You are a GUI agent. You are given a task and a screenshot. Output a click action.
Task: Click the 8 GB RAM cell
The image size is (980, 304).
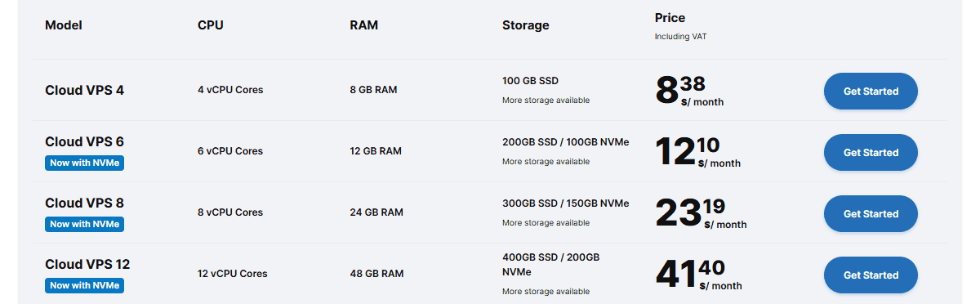click(x=373, y=90)
